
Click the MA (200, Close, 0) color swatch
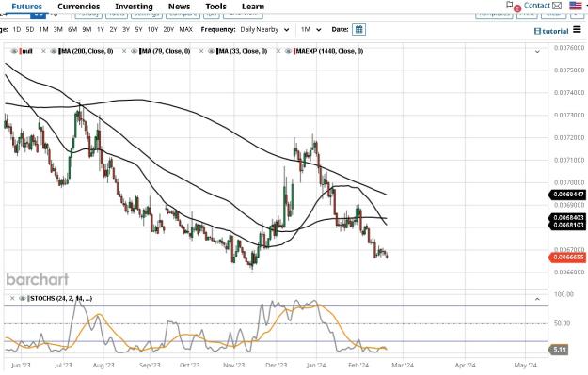(59, 51)
